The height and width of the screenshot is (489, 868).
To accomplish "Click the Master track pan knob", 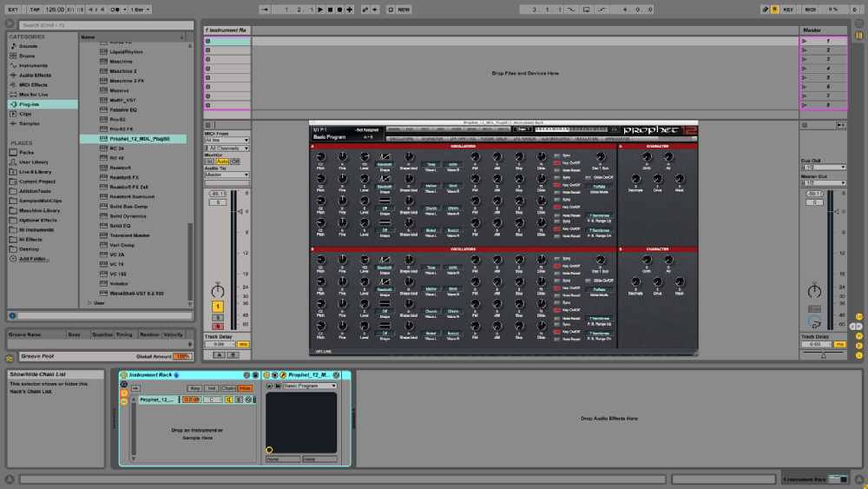I will click(x=814, y=290).
